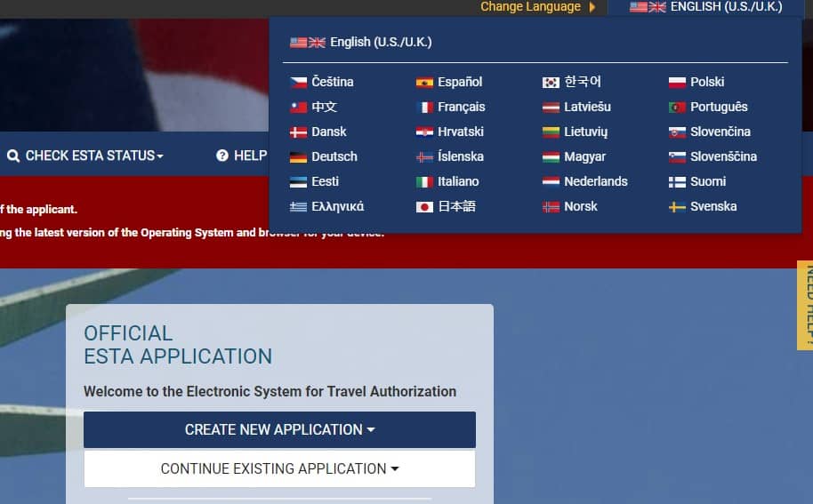Image resolution: width=813 pixels, height=504 pixels.
Task: Click the question mark icon beside HELP
Action: click(222, 156)
